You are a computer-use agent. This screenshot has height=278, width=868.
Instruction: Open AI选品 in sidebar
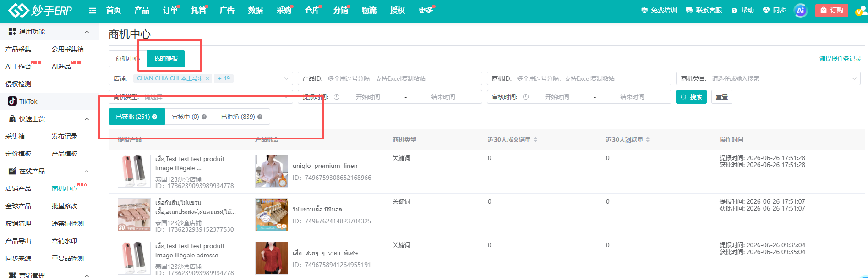[x=61, y=67]
